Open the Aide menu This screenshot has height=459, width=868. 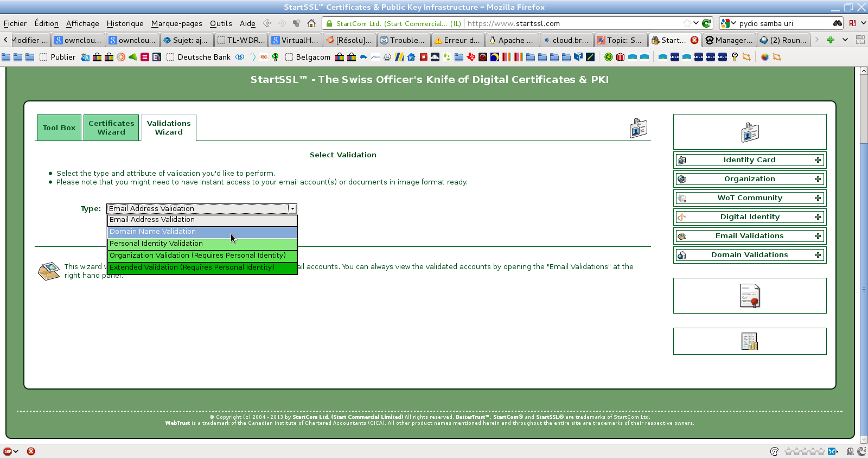247,23
